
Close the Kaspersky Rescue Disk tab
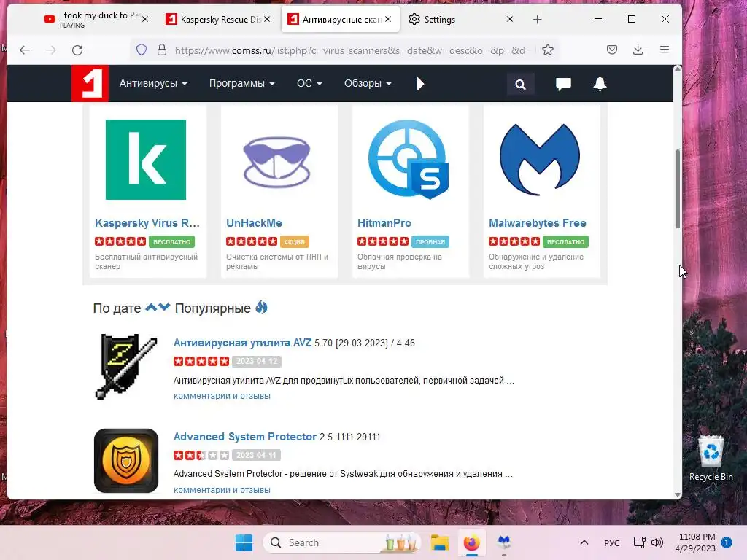267,20
